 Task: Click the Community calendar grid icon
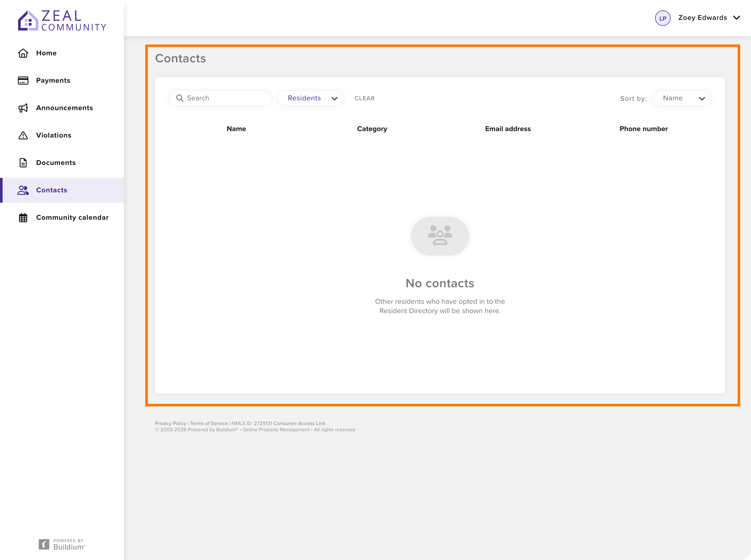(x=23, y=218)
